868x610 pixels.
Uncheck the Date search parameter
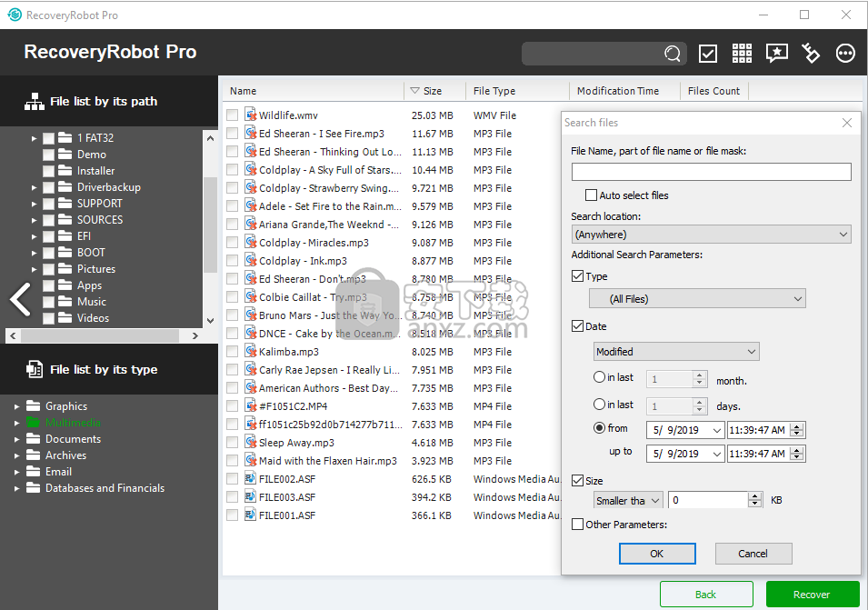coord(577,326)
